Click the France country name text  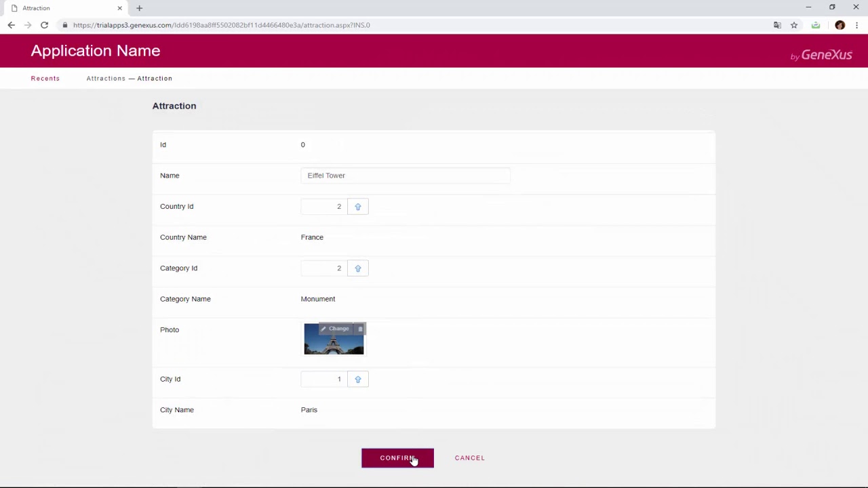pyautogui.click(x=312, y=237)
